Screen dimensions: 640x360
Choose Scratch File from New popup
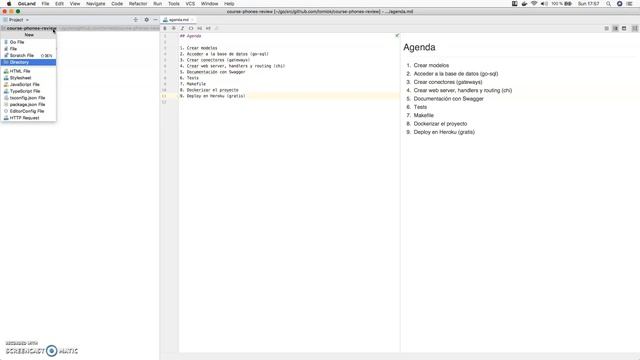[29, 56]
